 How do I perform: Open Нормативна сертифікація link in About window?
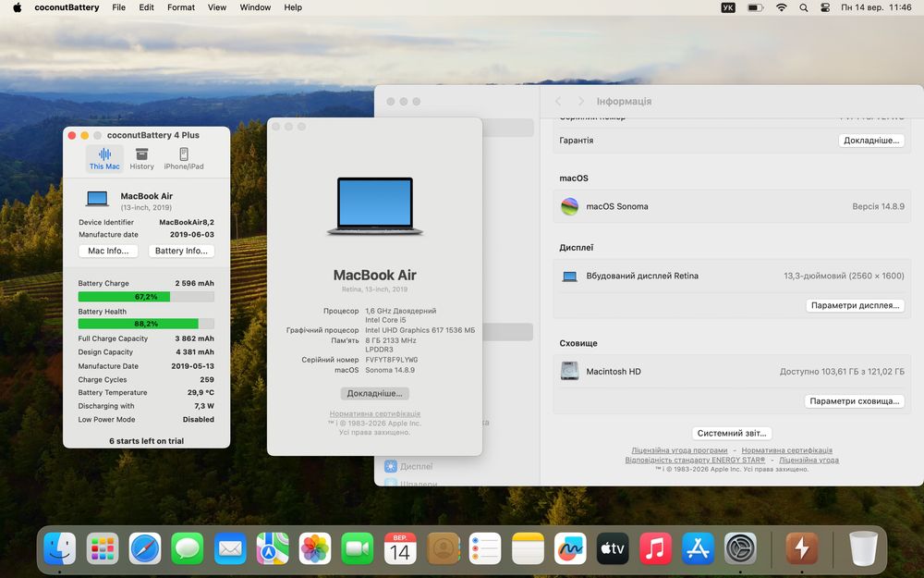coord(375,413)
